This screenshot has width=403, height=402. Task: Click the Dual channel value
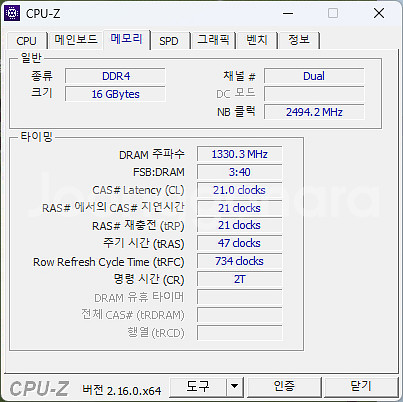pos(314,76)
